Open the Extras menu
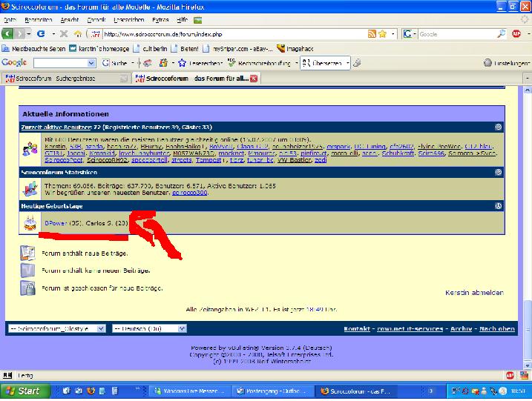 pos(160,20)
